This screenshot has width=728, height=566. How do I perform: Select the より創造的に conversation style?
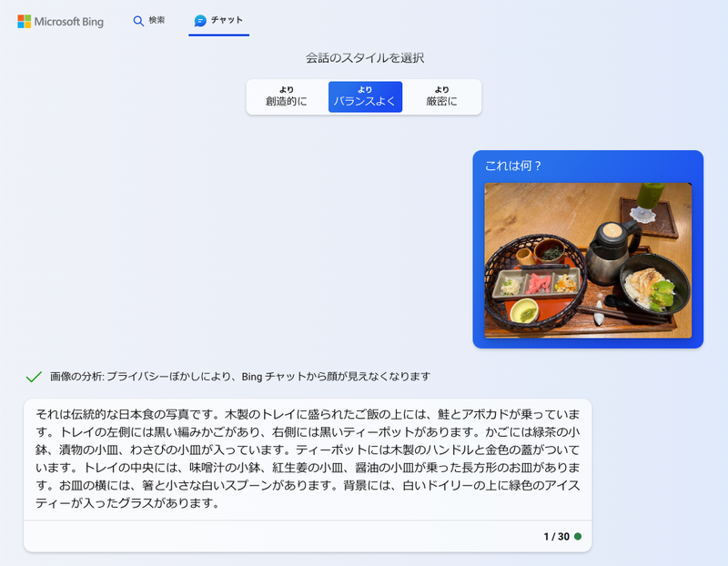287,95
